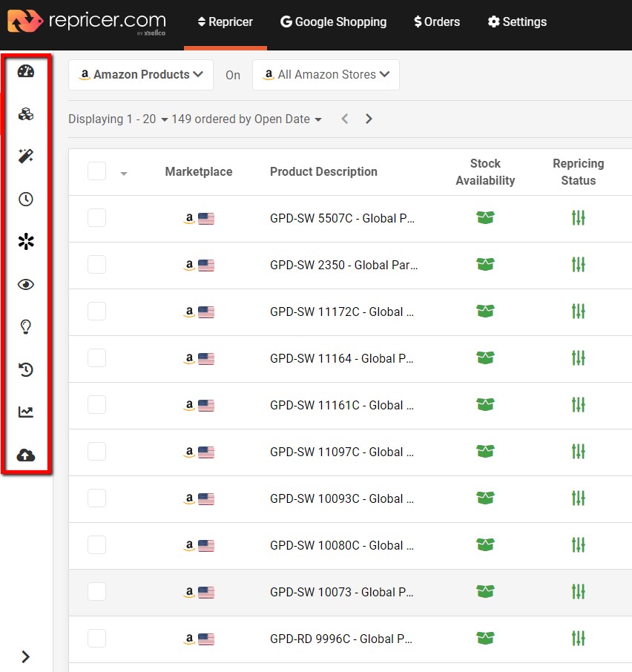632x672 pixels.
Task: Open product GPD-RD 9996C - Global P...
Action: coord(341,639)
